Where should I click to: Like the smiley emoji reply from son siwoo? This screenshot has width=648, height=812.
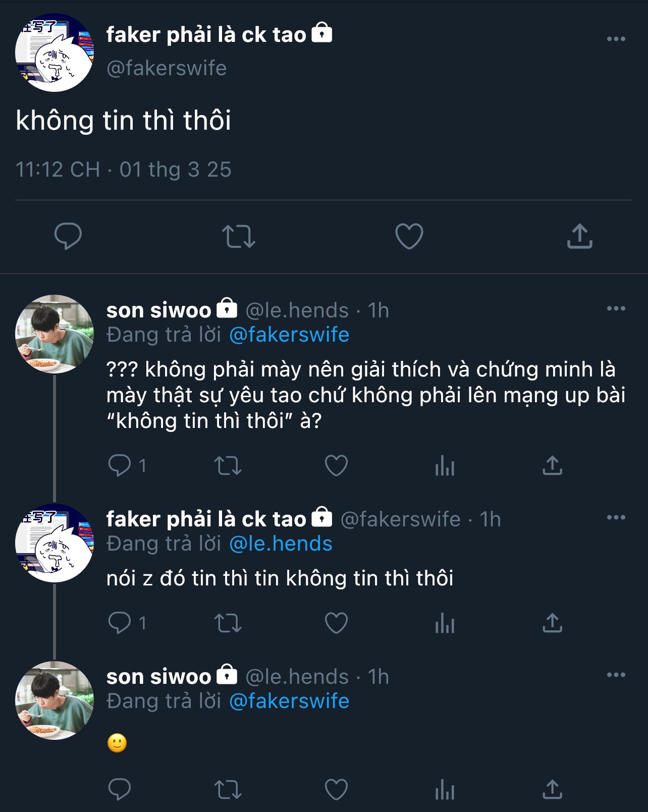point(336,789)
